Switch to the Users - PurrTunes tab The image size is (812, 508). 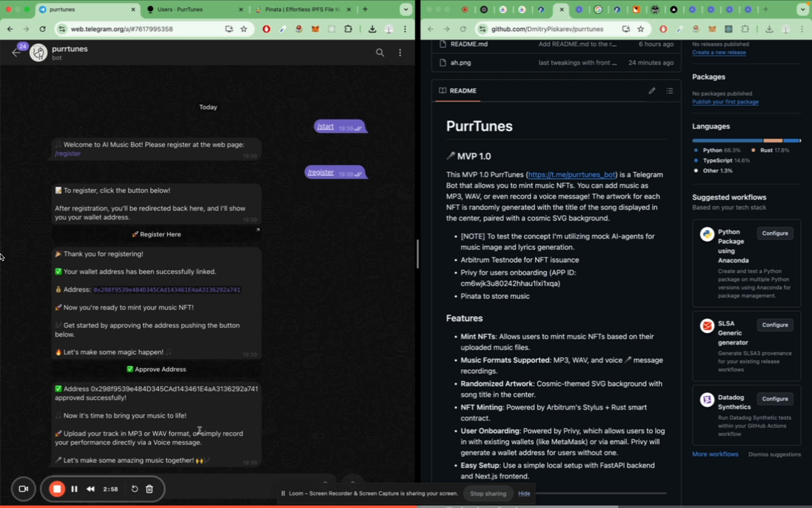pos(194,10)
